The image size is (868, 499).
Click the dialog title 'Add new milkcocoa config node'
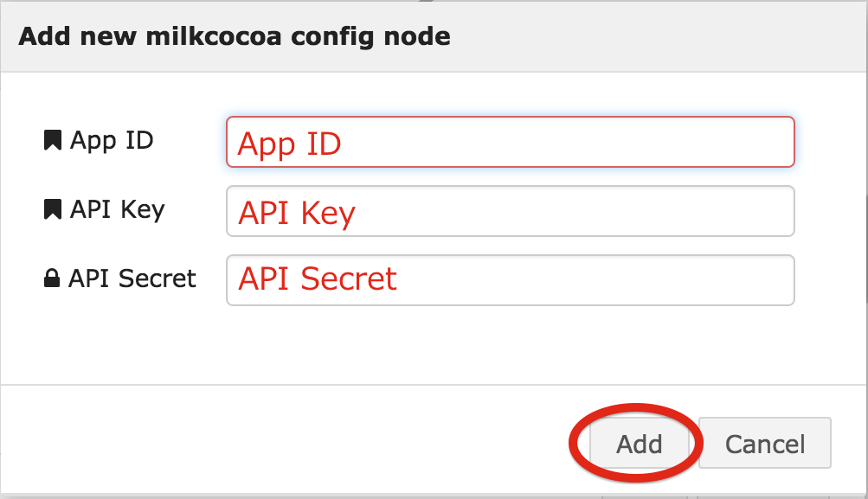point(235,36)
